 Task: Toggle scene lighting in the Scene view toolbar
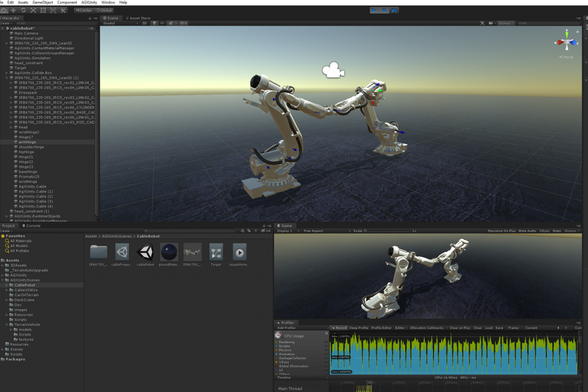(155, 23)
